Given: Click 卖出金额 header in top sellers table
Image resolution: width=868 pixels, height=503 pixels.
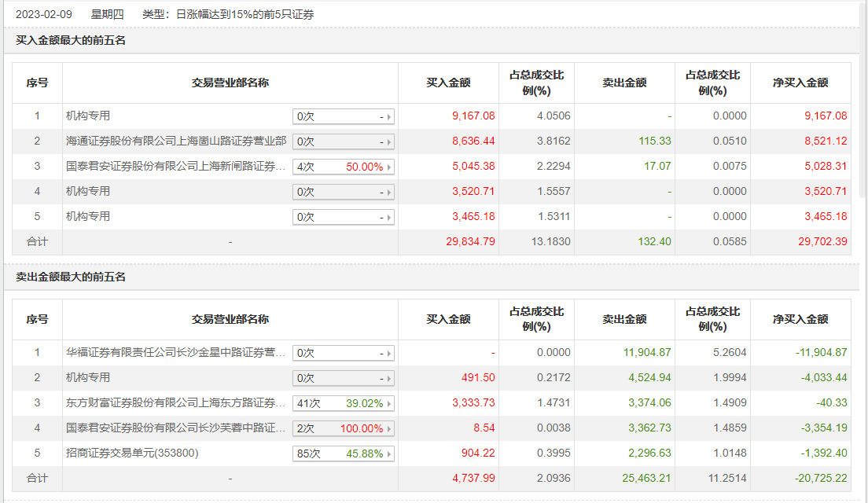Looking at the screenshot, I should (x=624, y=319).
